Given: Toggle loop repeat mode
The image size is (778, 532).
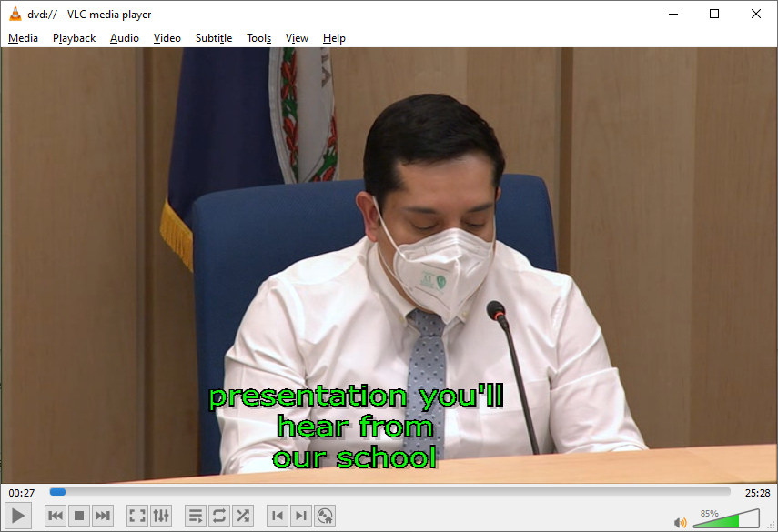Looking at the screenshot, I should [x=219, y=516].
